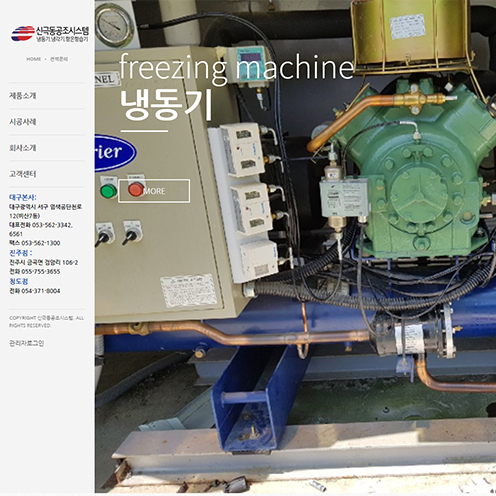Click the 진주점 phone number 055-755-3655
The height and width of the screenshot is (496, 496).
tap(35, 271)
